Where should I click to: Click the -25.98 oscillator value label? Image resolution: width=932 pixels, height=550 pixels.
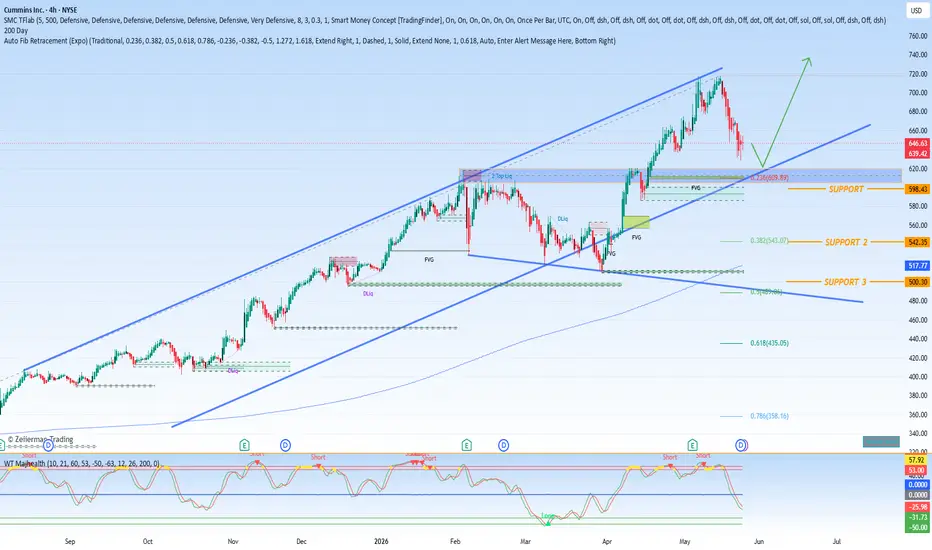(917, 507)
